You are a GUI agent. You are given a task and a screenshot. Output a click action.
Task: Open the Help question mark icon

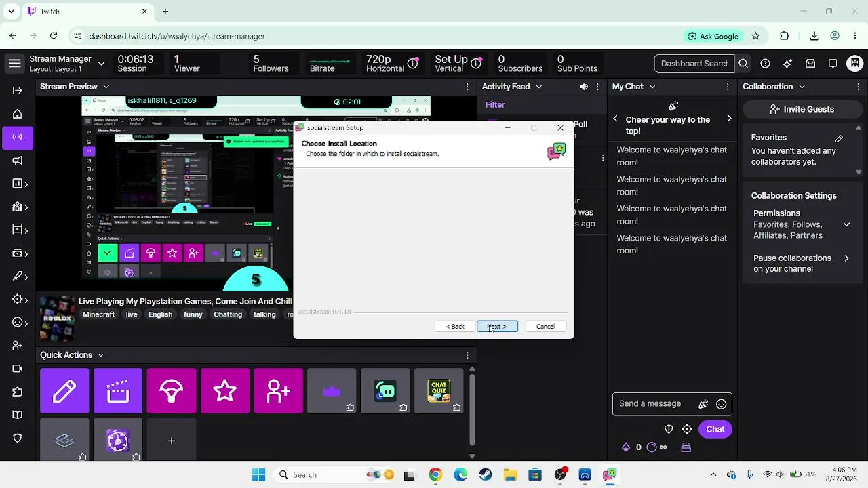[x=765, y=64]
